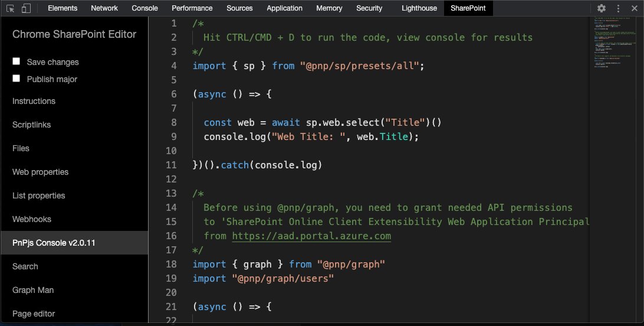Viewport: 644px width, 326px height.
Task: Click the code minimap preview
Action: point(615,41)
